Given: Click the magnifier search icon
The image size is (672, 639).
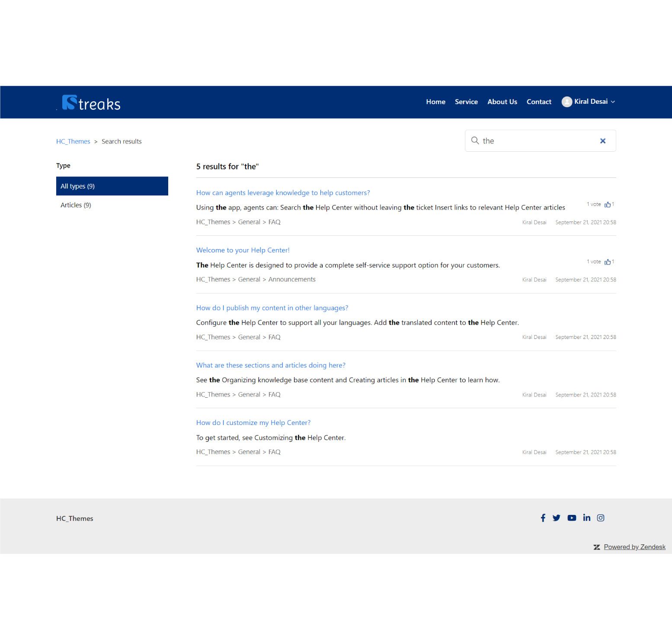Looking at the screenshot, I should [475, 141].
